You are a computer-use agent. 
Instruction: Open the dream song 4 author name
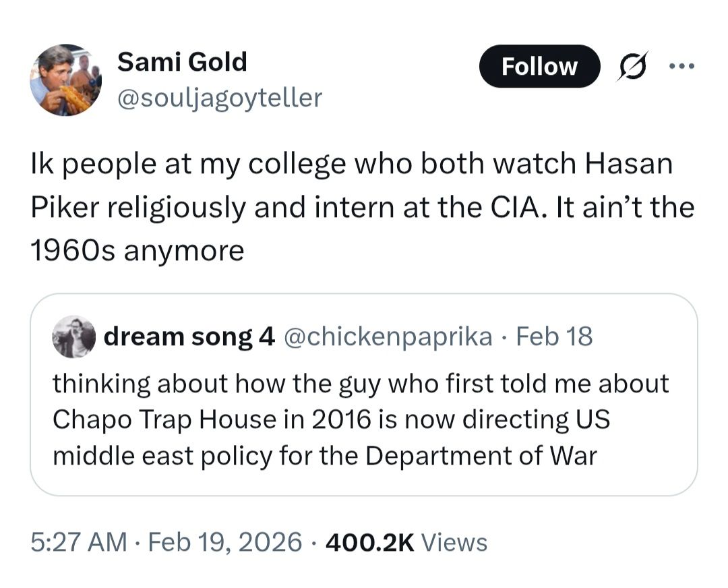188,336
